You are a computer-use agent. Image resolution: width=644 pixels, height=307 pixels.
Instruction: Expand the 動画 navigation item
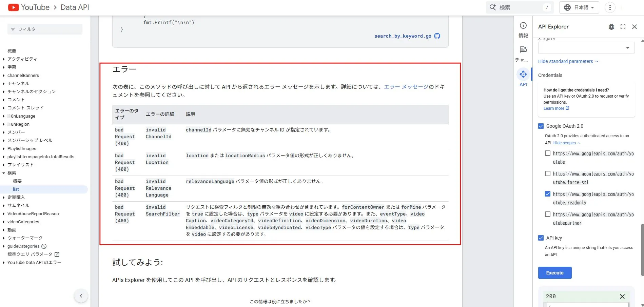pyautogui.click(x=4, y=230)
